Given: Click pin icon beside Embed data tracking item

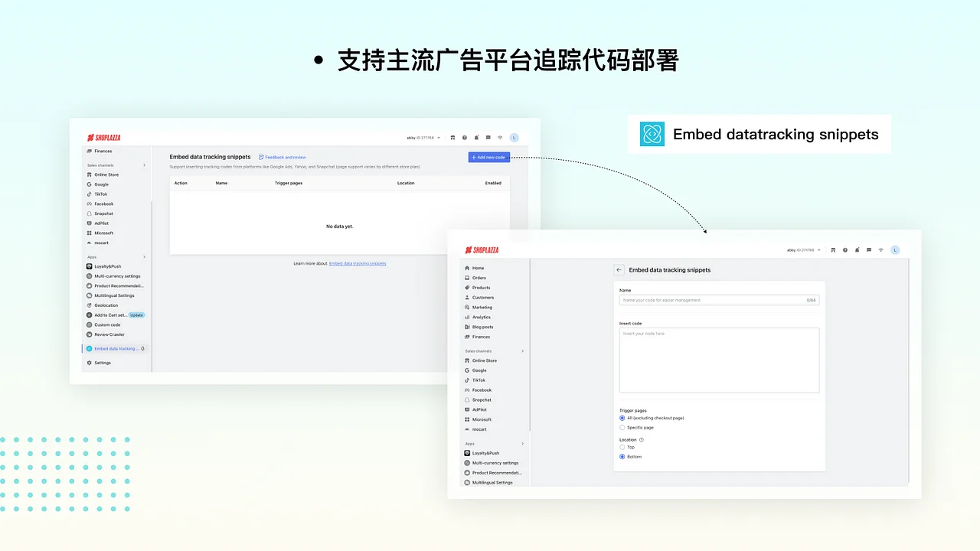Looking at the screenshot, I should [x=143, y=349].
